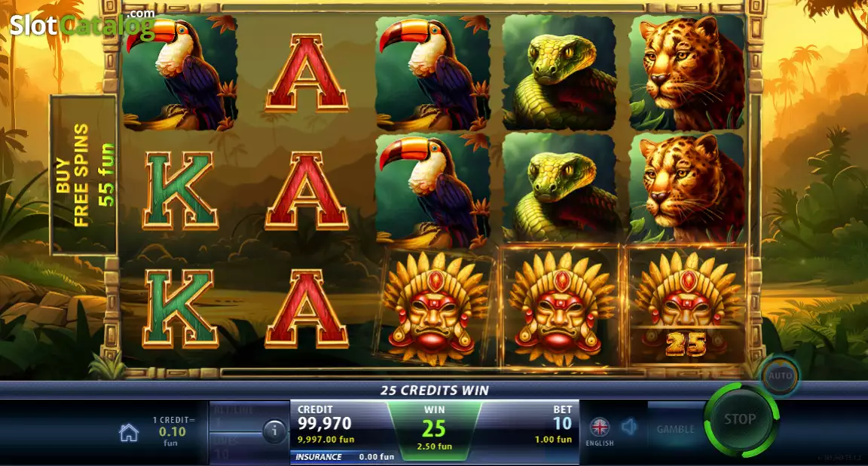This screenshot has height=466, width=868.
Task: Mute the game sound speaker icon
Action: (629, 427)
